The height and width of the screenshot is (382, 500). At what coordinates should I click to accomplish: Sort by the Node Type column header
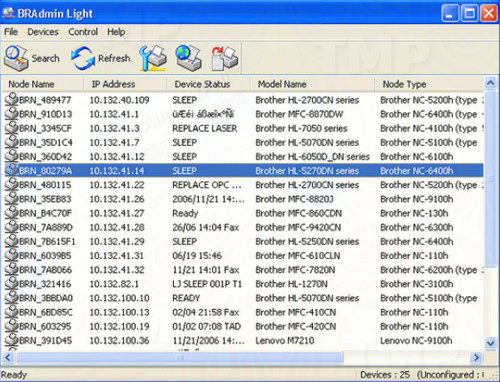pos(429,84)
